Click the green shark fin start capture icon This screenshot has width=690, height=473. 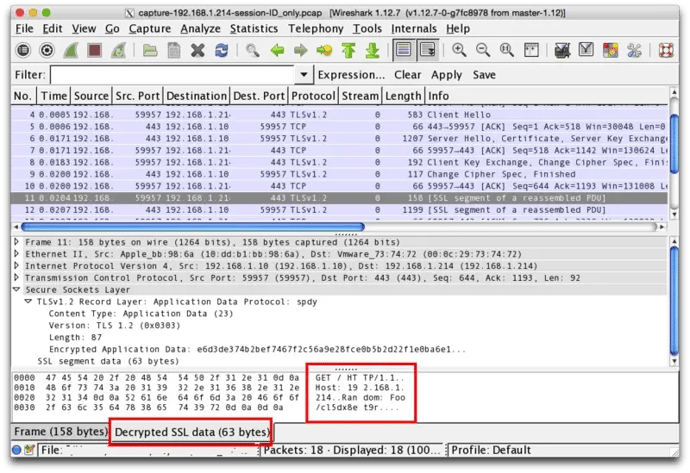click(72, 50)
